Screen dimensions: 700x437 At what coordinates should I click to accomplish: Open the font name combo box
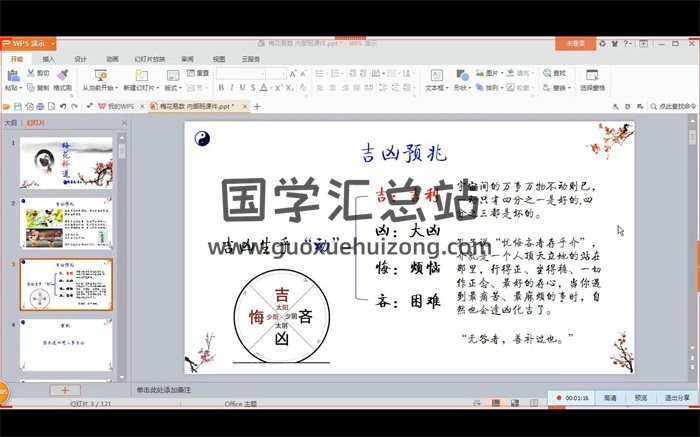pyautogui.click(x=241, y=74)
